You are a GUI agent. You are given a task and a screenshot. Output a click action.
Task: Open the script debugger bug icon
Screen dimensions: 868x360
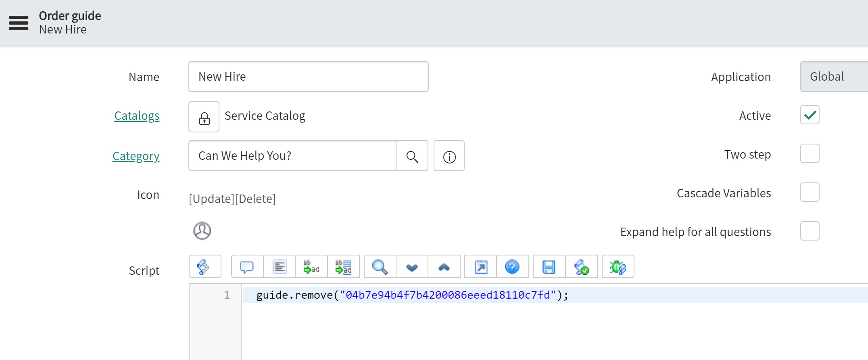coord(618,267)
